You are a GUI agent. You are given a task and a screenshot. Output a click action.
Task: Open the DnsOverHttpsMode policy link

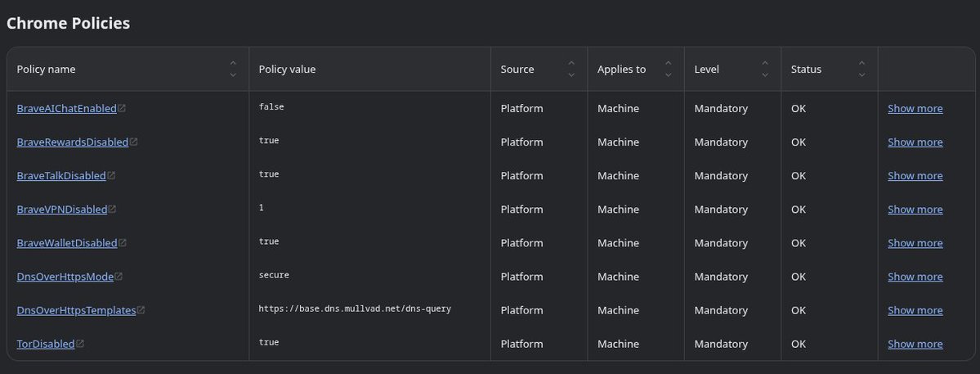[65, 277]
